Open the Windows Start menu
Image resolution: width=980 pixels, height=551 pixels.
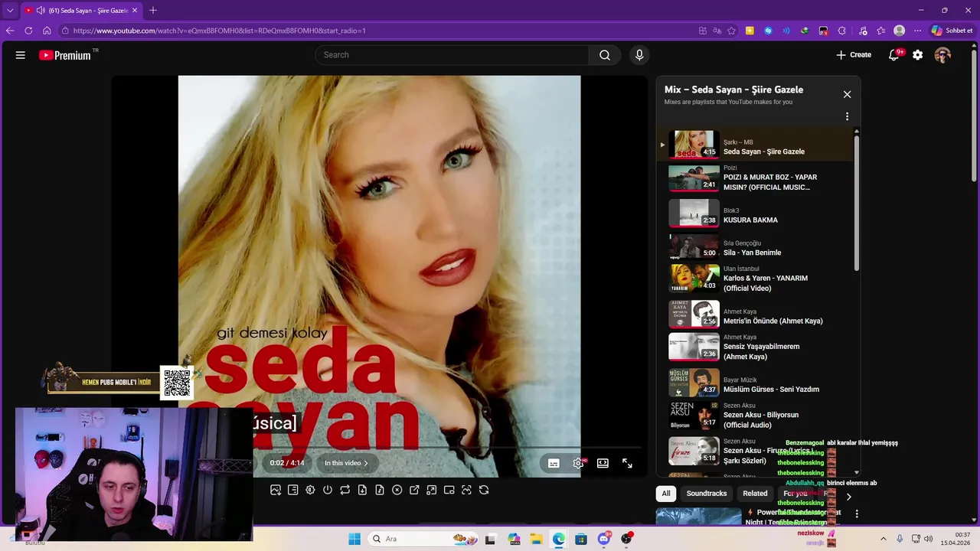coord(354,539)
